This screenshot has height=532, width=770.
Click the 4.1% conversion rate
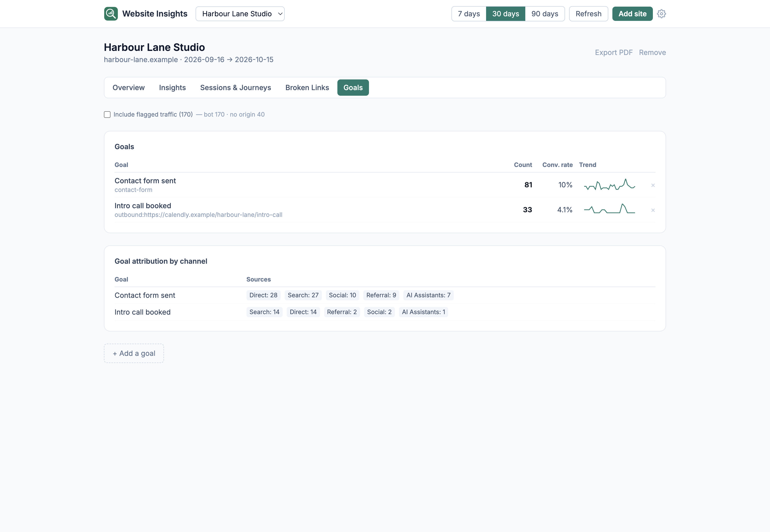[565, 210]
